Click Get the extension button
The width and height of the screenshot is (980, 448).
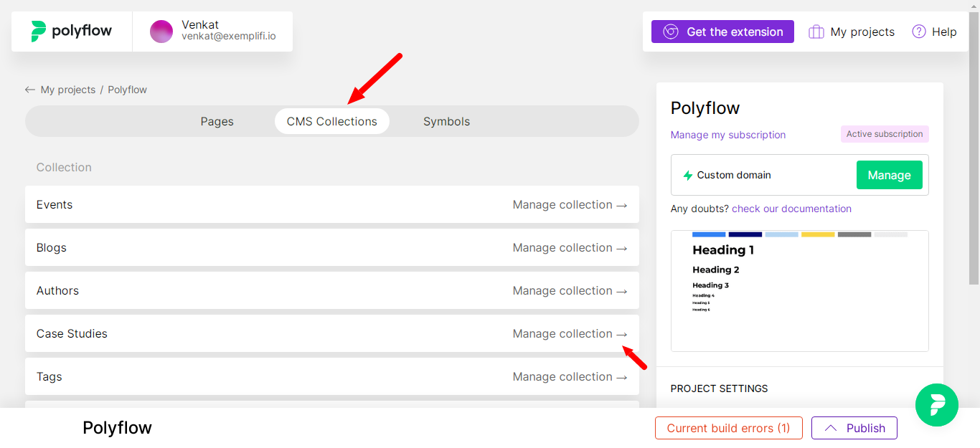click(x=722, y=32)
